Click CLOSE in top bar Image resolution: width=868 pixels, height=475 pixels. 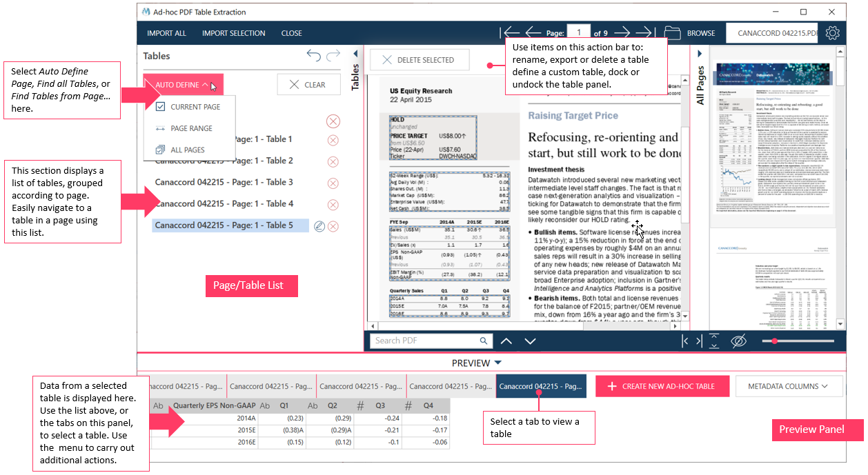pyautogui.click(x=291, y=33)
